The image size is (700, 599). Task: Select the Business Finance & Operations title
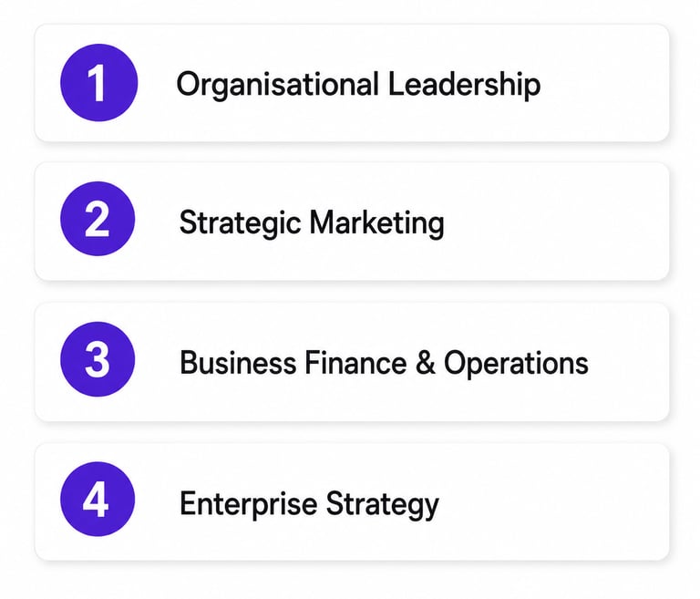pos(384,363)
